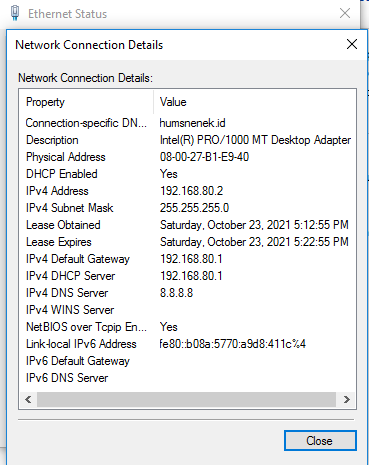This screenshot has height=465, width=369.
Task: Click the Close button
Action: [320, 441]
